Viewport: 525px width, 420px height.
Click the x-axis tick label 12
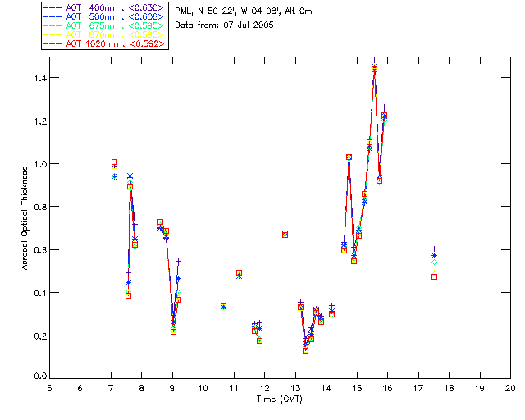[x=264, y=388]
